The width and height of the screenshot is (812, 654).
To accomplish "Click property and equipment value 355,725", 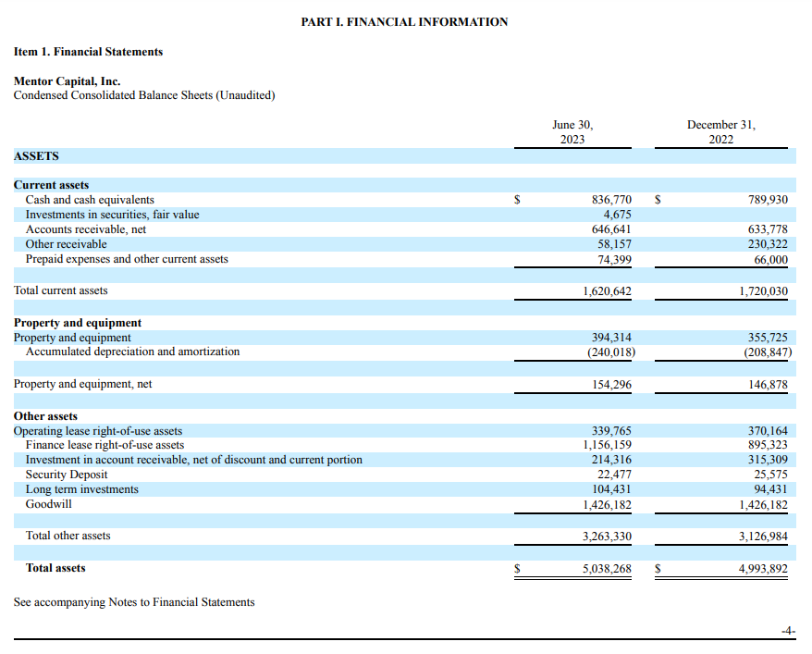I will (x=768, y=338).
